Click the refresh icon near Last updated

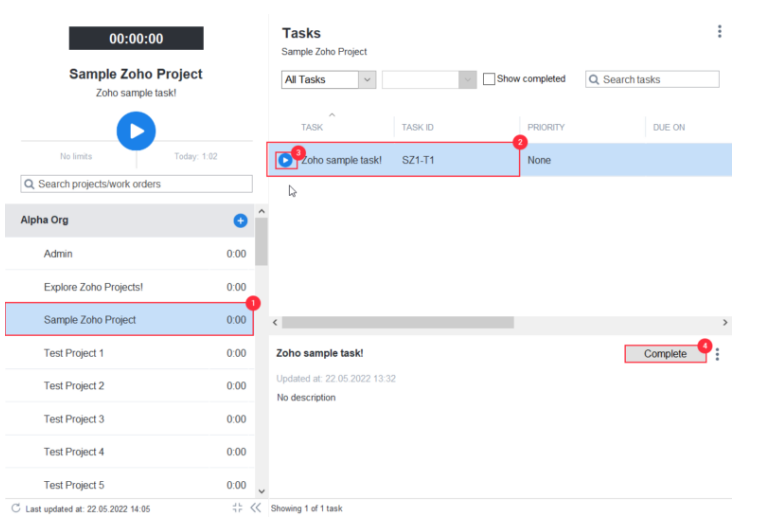(15, 508)
